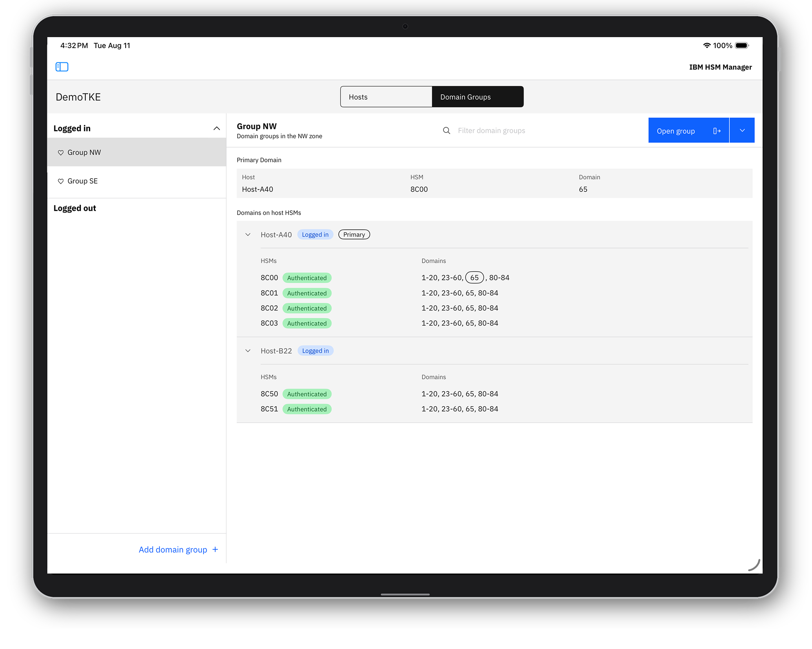Select Group SE in the sidebar
This screenshot has width=812, height=649.
tap(137, 181)
